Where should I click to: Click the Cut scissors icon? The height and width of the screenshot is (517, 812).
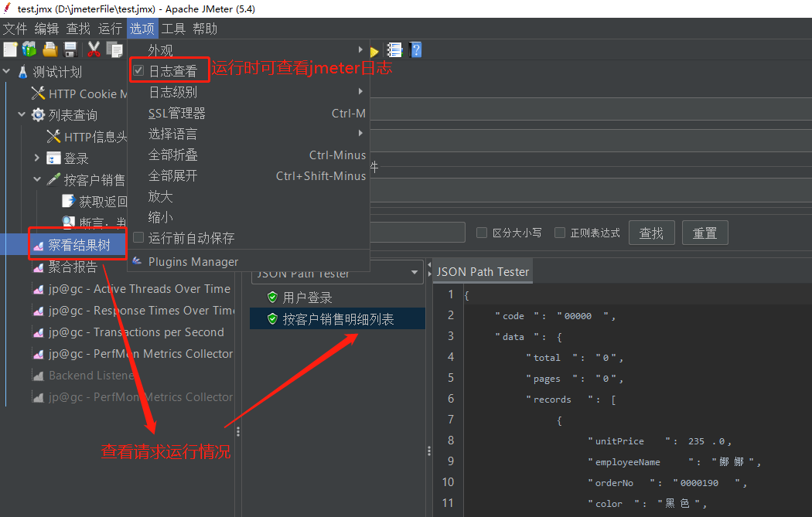click(94, 49)
